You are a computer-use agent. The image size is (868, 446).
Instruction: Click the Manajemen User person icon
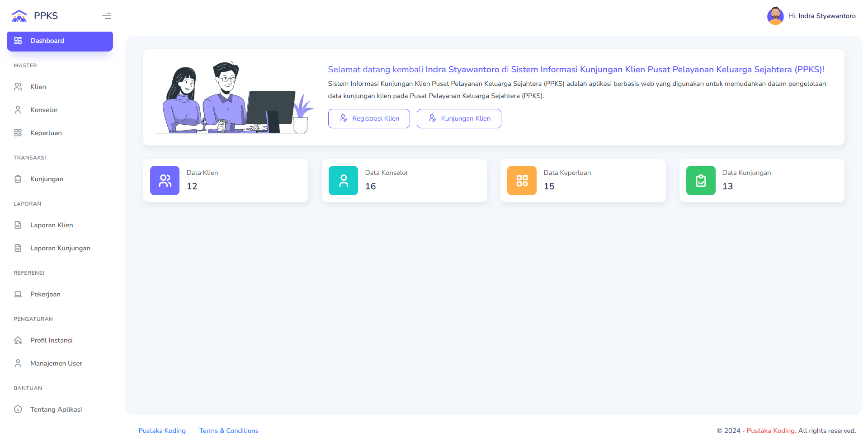(x=18, y=363)
